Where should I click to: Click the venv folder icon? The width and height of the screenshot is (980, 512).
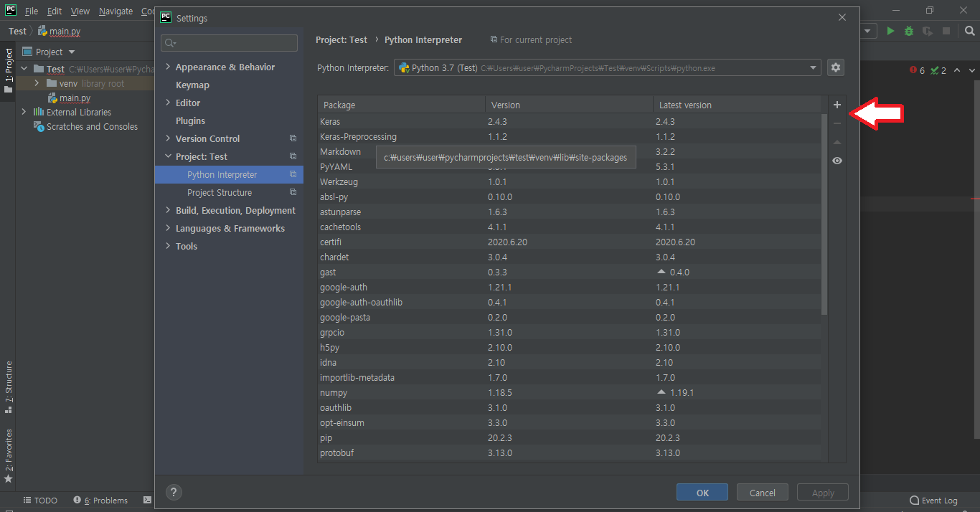click(51, 83)
